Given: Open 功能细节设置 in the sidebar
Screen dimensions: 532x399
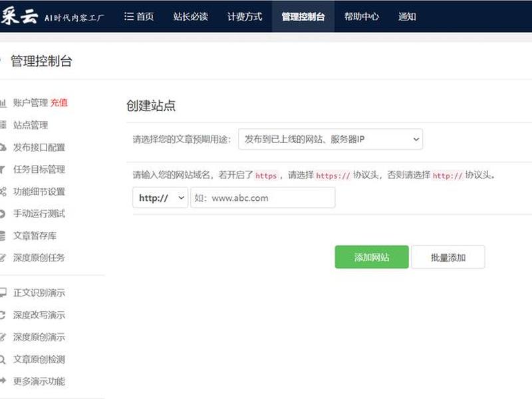Looking at the screenshot, I should (39, 192).
